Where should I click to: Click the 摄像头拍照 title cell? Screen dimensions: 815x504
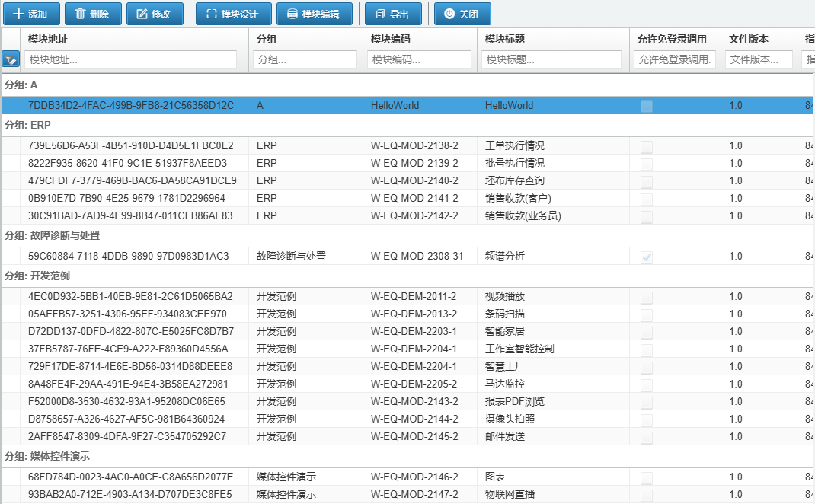[x=510, y=419]
